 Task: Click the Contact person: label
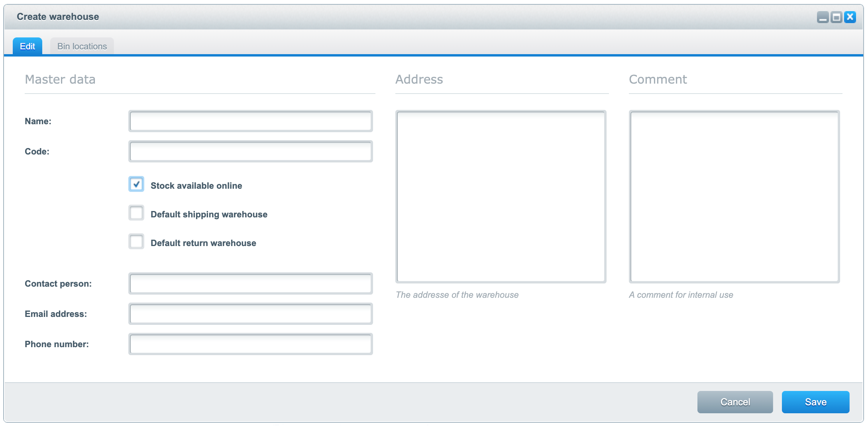[x=58, y=284]
